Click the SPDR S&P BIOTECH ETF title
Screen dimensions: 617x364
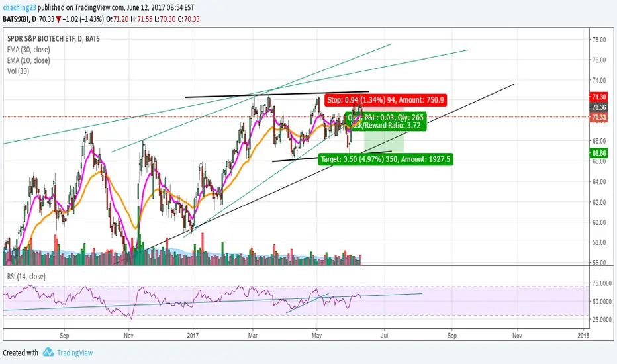tap(54, 38)
